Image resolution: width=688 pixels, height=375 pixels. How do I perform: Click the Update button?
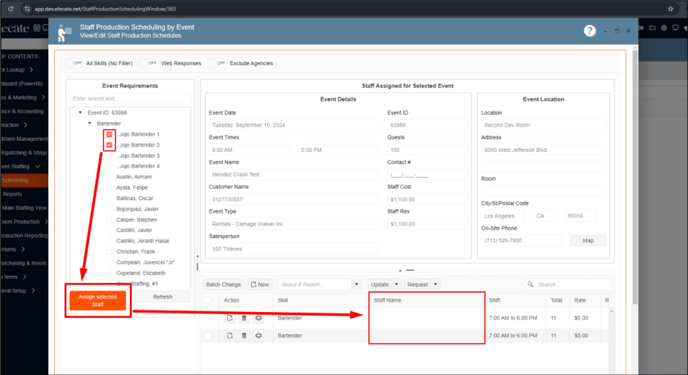(380, 284)
